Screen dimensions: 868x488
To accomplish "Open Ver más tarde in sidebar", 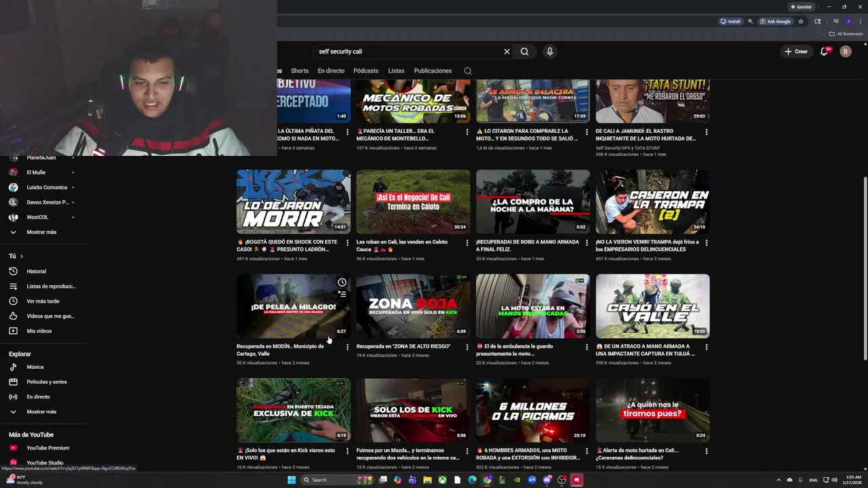I will coord(43,301).
